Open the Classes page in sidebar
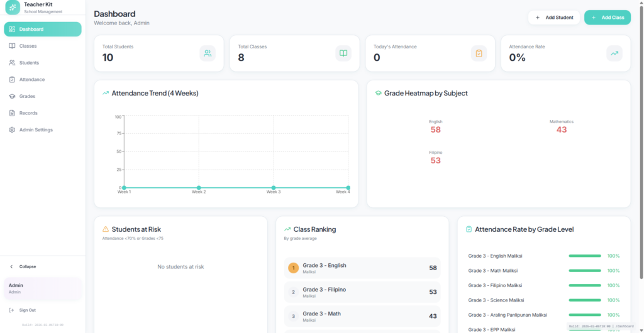 (x=28, y=46)
